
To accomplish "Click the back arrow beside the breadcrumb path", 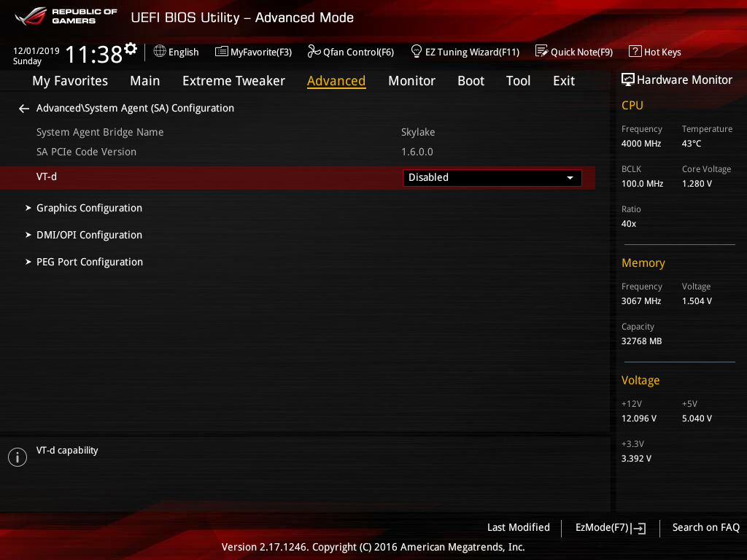I will pyautogui.click(x=24, y=109).
